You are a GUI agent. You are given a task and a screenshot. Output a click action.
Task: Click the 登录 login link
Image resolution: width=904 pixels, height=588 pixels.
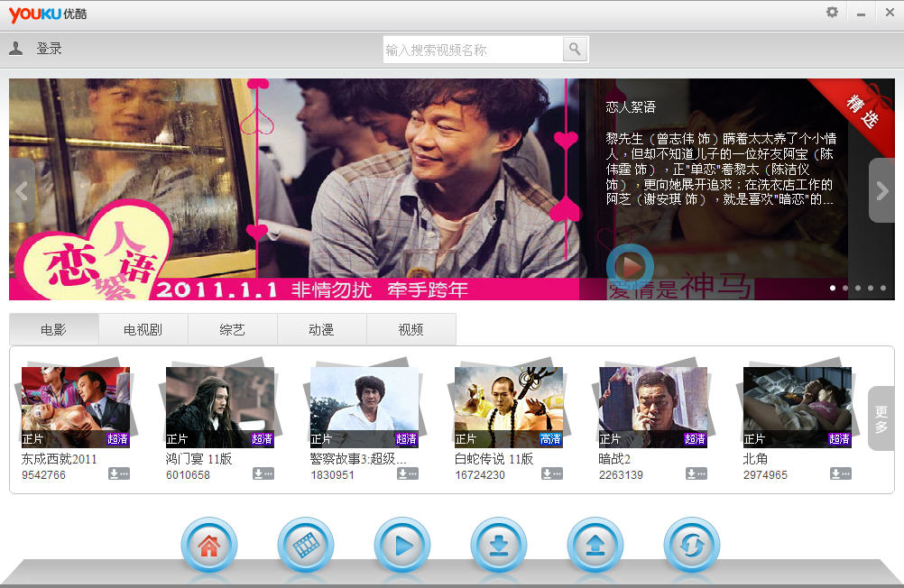coord(49,49)
